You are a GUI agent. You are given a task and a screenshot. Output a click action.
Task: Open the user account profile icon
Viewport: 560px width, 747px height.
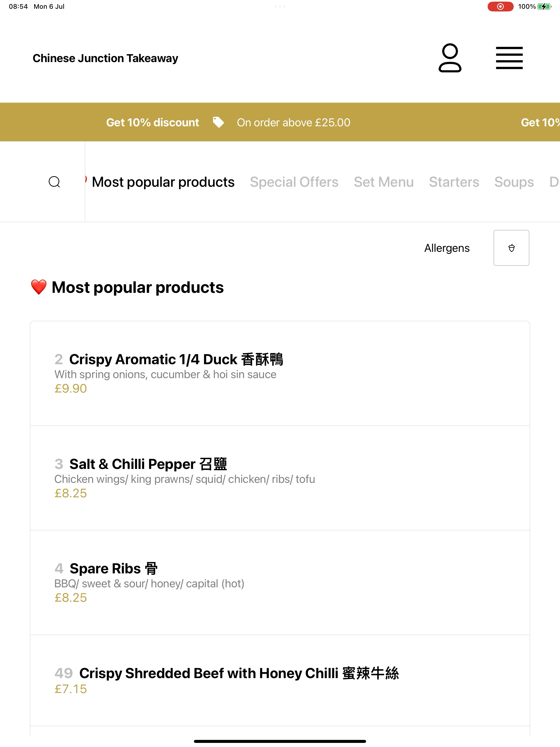pyautogui.click(x=450, y=58)
